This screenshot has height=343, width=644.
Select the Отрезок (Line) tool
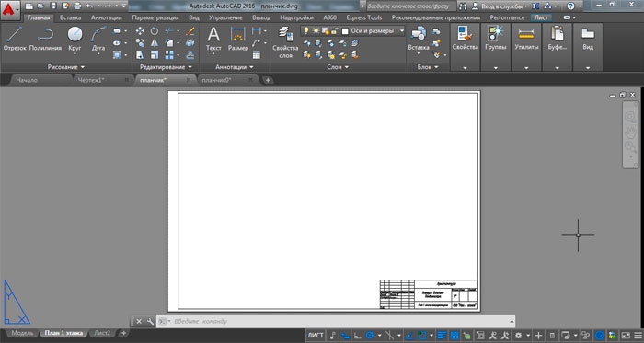tap(15, 39)
